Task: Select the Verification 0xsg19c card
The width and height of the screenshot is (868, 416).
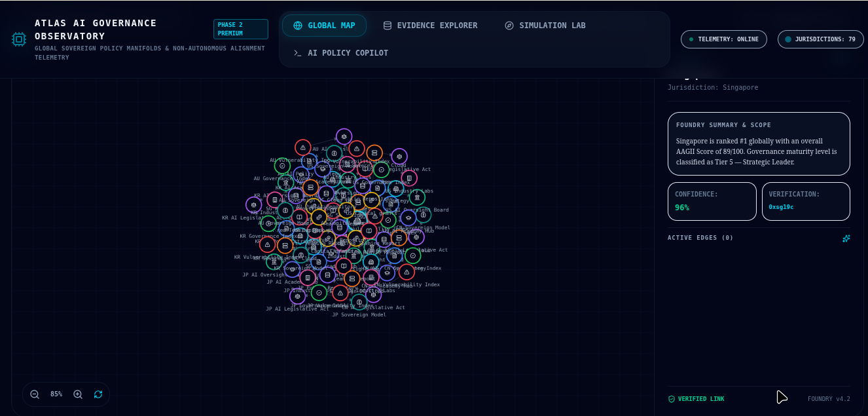Action: pyautogui.click(x=806, y=201)
